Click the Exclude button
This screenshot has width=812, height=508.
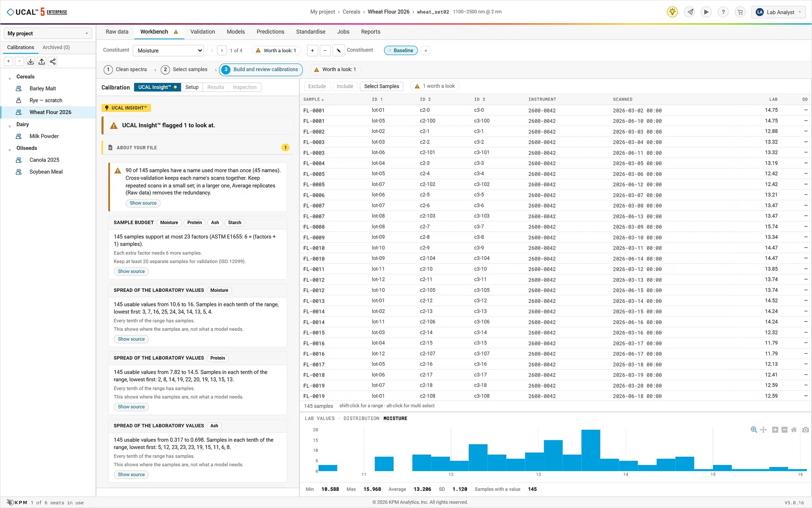click(x=317, y=86)
